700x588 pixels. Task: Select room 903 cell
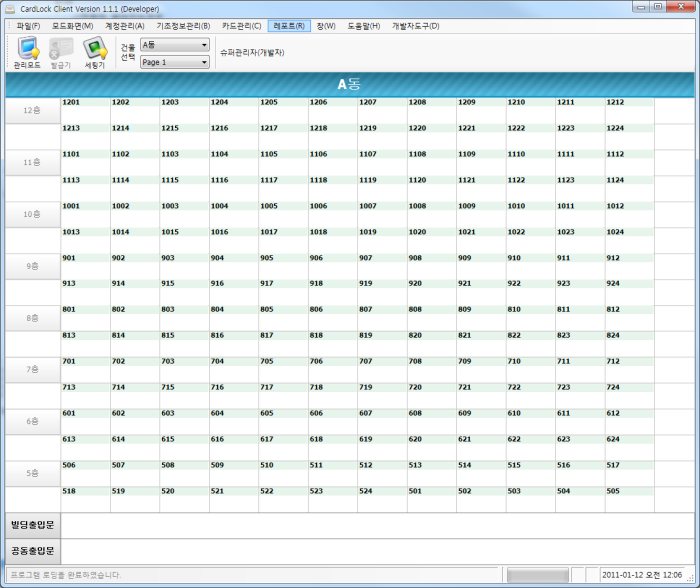click(x=184, y=266)
